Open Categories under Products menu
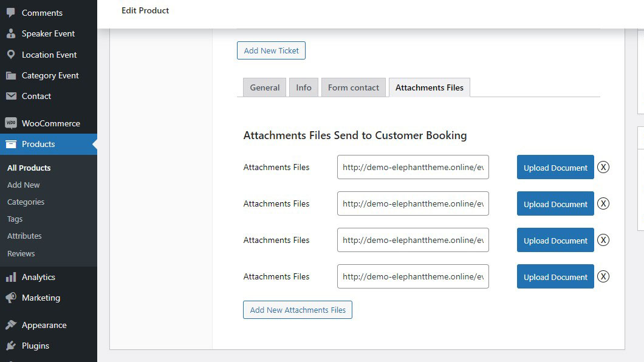This screenshot has width=644, height=362. (x=26, y=202)
